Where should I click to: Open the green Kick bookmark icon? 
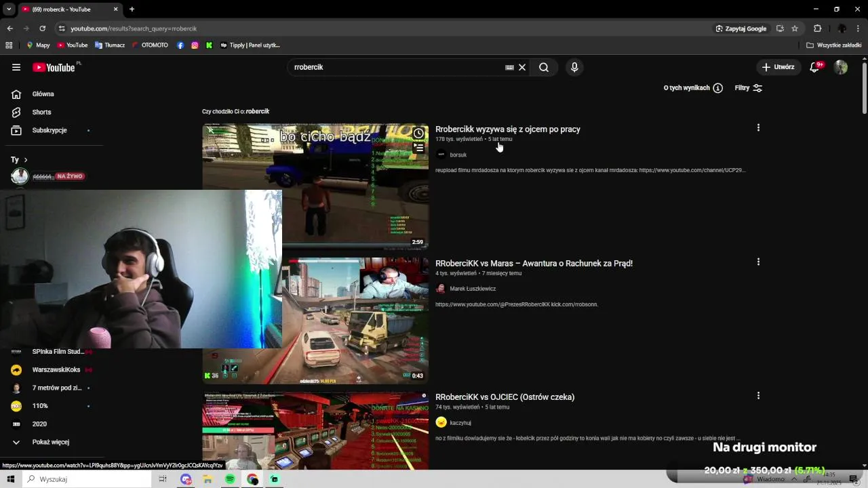[209, 45]
